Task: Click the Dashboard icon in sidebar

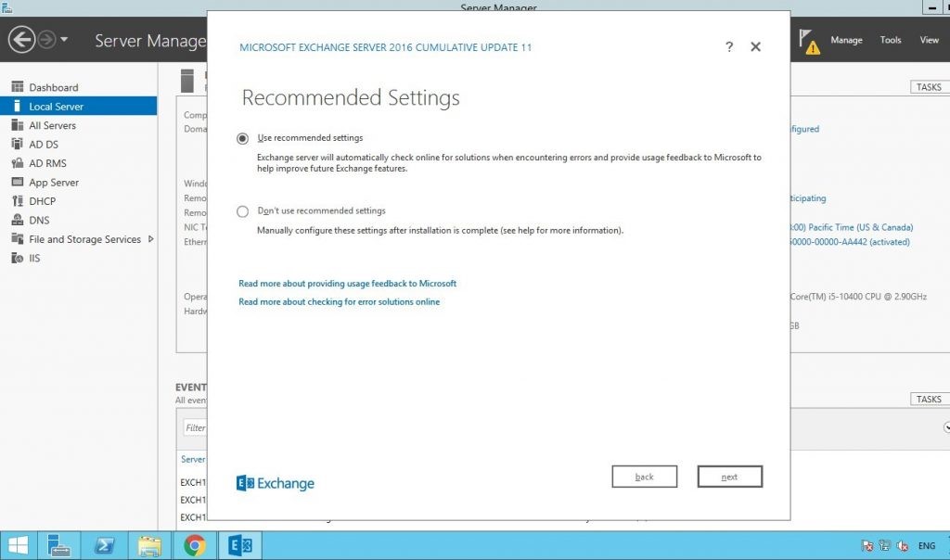Action: click(x=18, y=87)
